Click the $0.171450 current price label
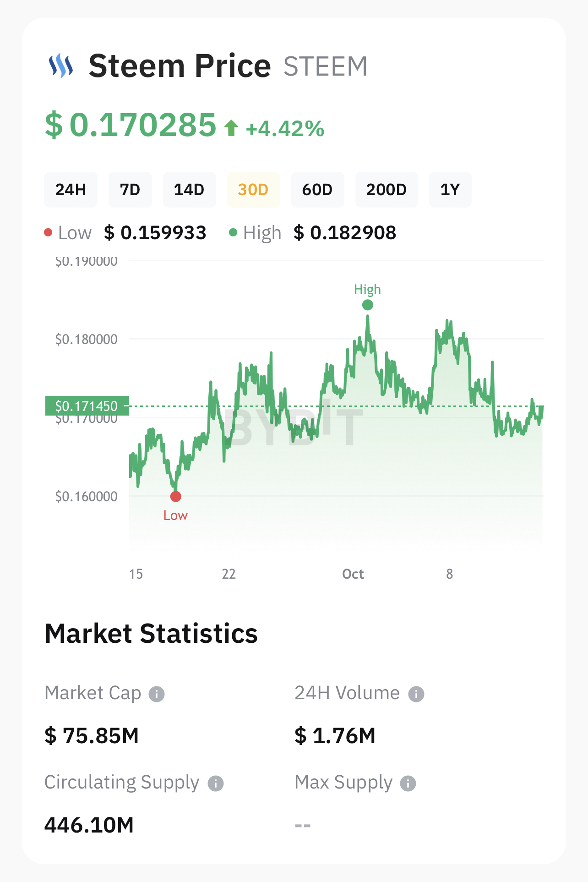The height and width of the screenshot is (882, 588). point(87,406)
